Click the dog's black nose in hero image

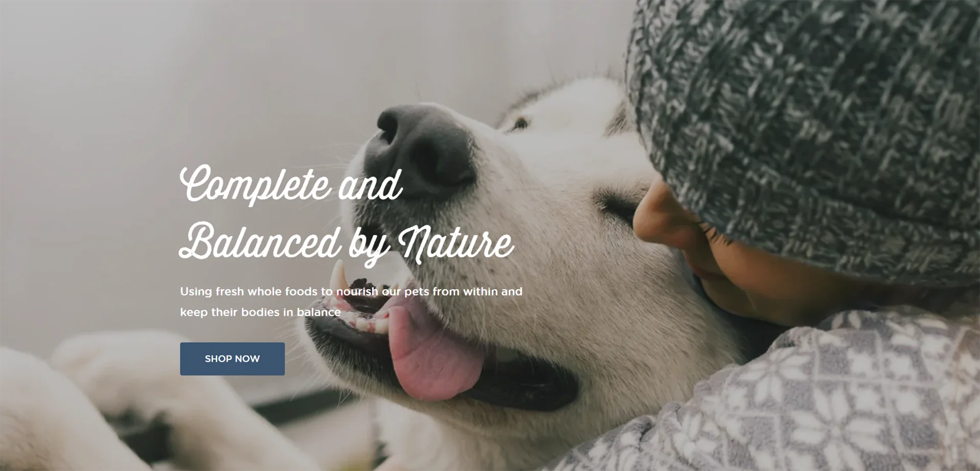421,149
